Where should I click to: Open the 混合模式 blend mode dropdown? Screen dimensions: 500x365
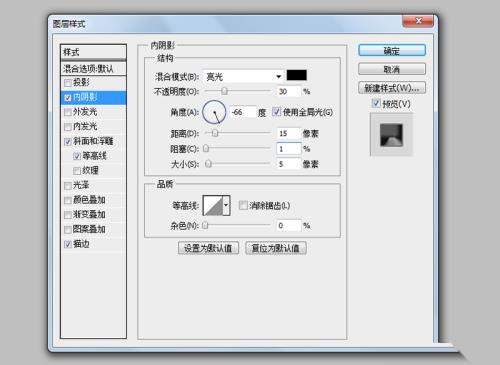(243, 77)
